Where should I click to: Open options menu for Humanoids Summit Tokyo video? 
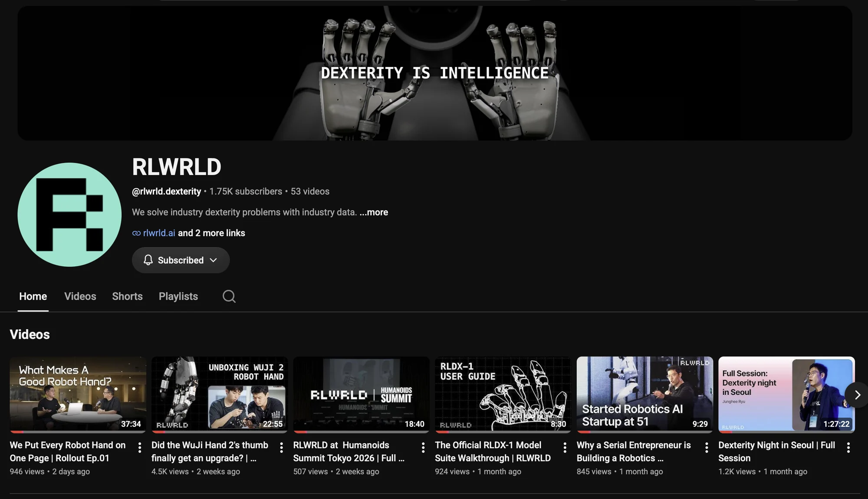(423, 448)
